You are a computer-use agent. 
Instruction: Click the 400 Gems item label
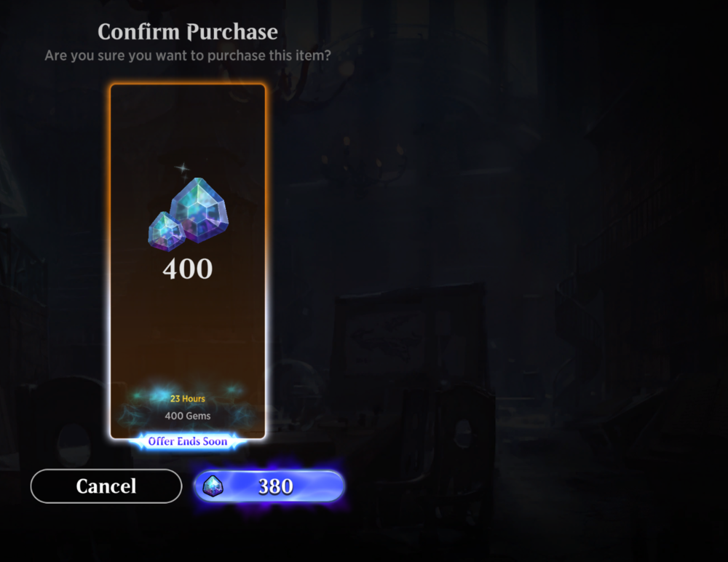(x=188, y=416)
